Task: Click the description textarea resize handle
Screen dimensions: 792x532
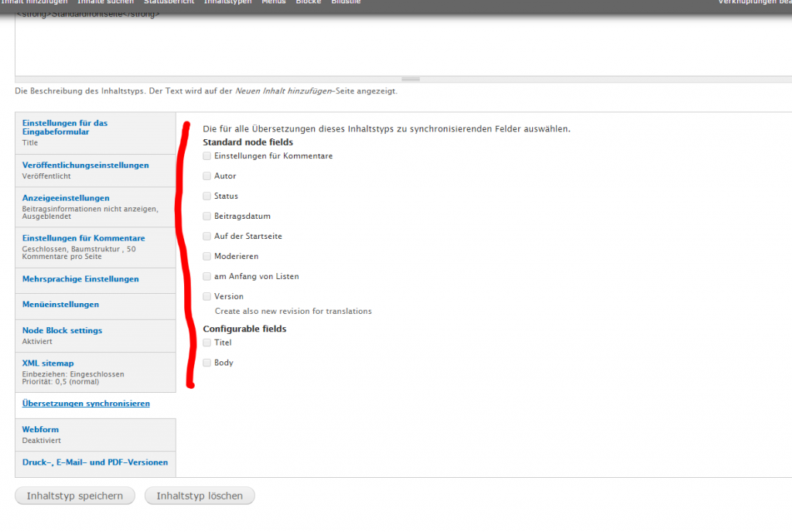Action: (410, 79)
